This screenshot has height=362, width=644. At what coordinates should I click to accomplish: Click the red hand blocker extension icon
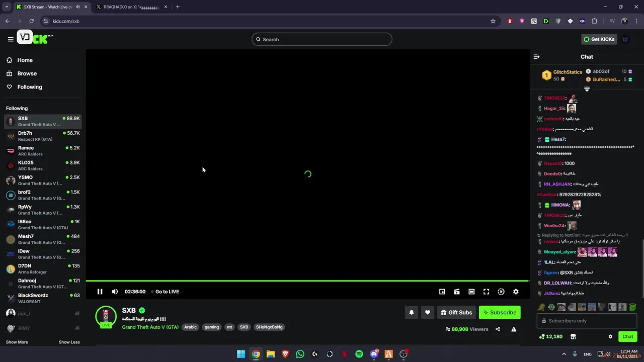point(510,21)
